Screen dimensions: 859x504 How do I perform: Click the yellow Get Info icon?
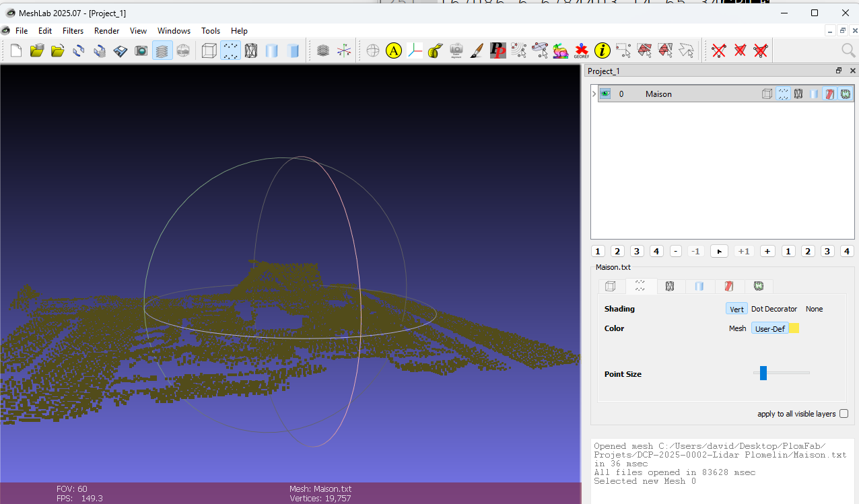coord(602,50)
